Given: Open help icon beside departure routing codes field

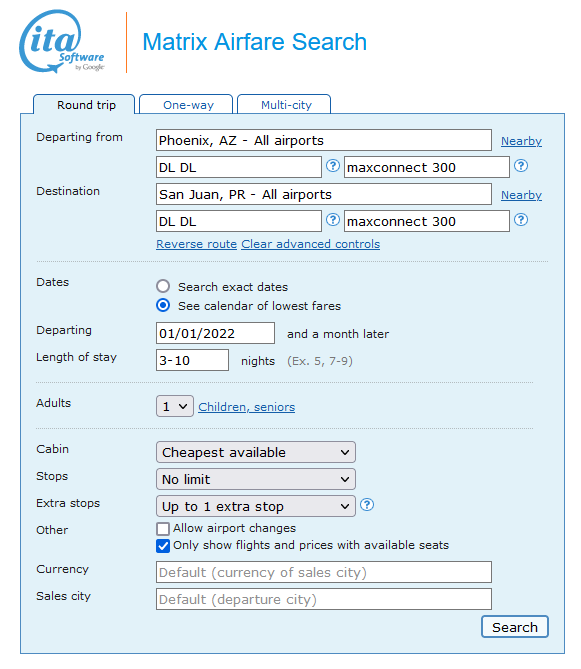Looking at the screenshot, I should click(x=333, y=166).
